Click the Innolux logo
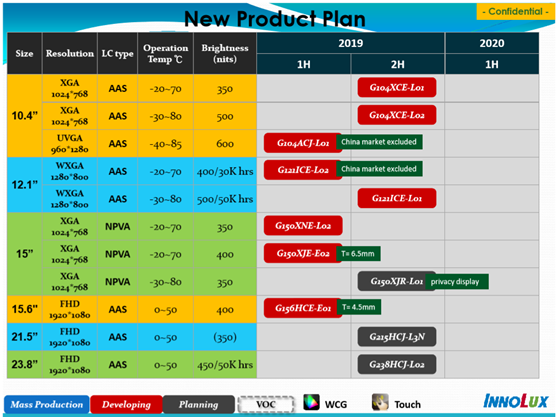 (515, 401)
